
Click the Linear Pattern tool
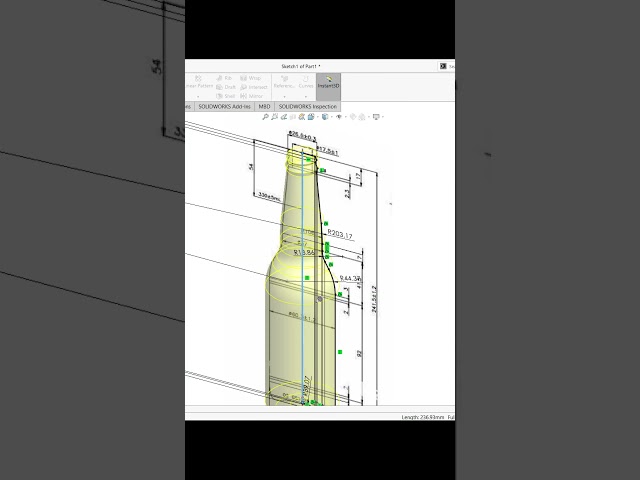coord(199,82)
